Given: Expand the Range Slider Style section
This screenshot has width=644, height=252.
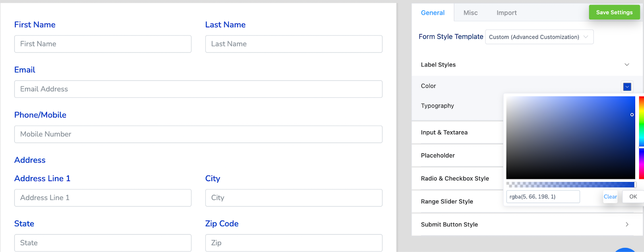Looking at the screenshot, I should 447,202.
